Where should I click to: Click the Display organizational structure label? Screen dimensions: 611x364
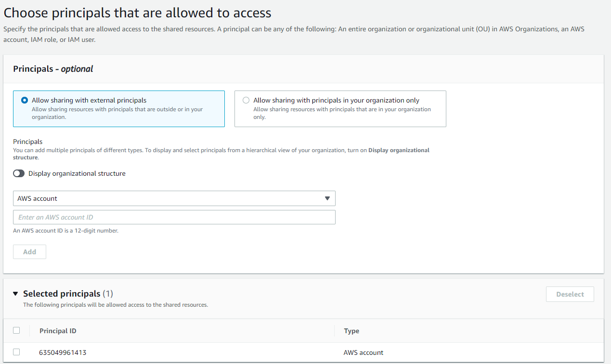77,173
